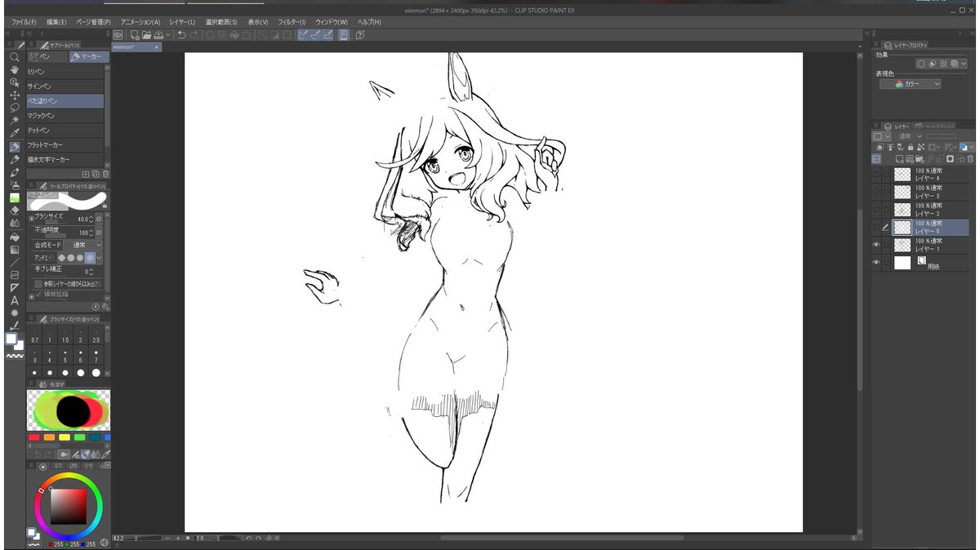This screenshot has height=550, width=980.
Task: Pick the yellow swatch in color mixing palette
Action: (65, 437)
